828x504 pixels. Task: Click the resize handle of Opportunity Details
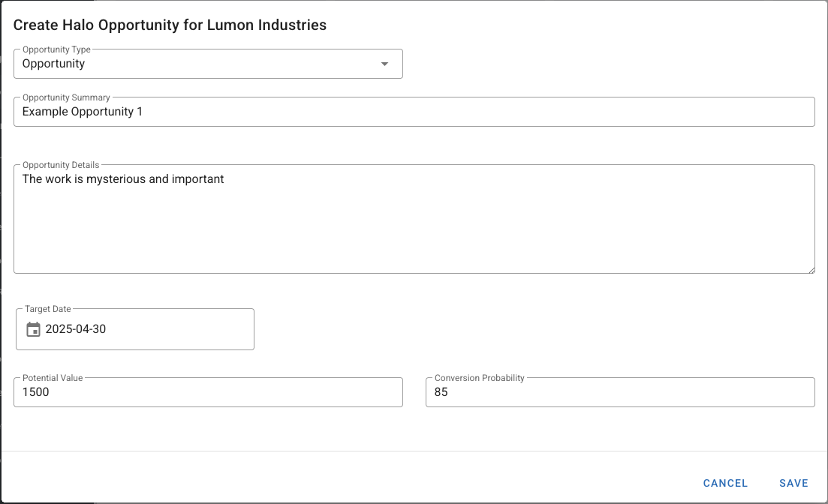point(811,270)
